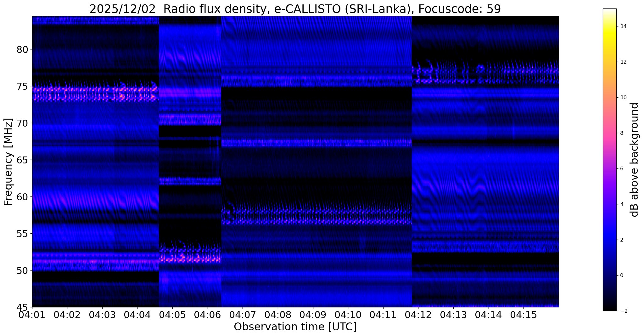The image size is (644, 336).
Task: Click the 60 MHz frequency tick label
Action: (22, 197)
